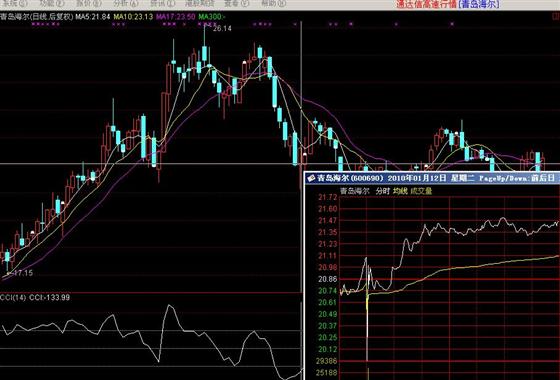
Task: Click the small red box icon at the chart's top right
Action: [x=556, y=16]
